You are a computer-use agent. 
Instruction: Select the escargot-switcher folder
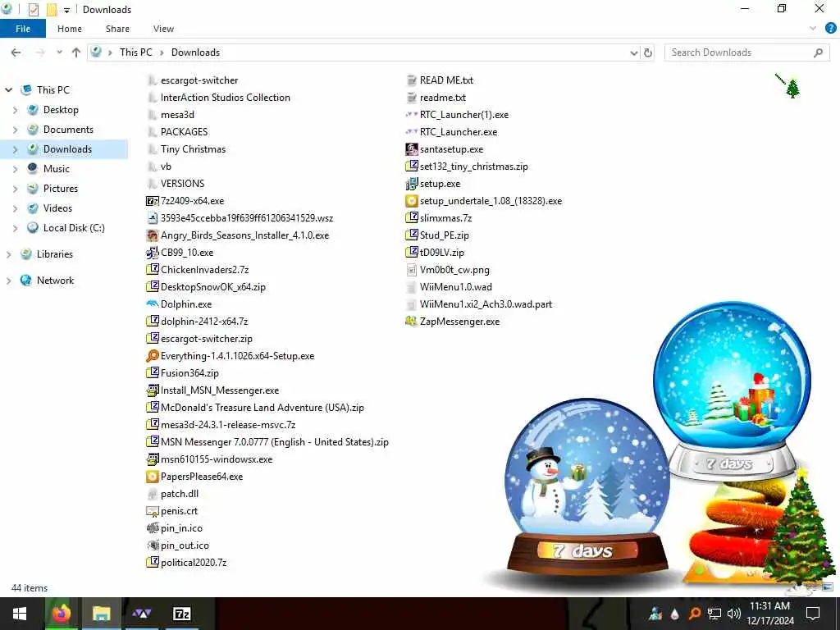(x=199, y=80)
